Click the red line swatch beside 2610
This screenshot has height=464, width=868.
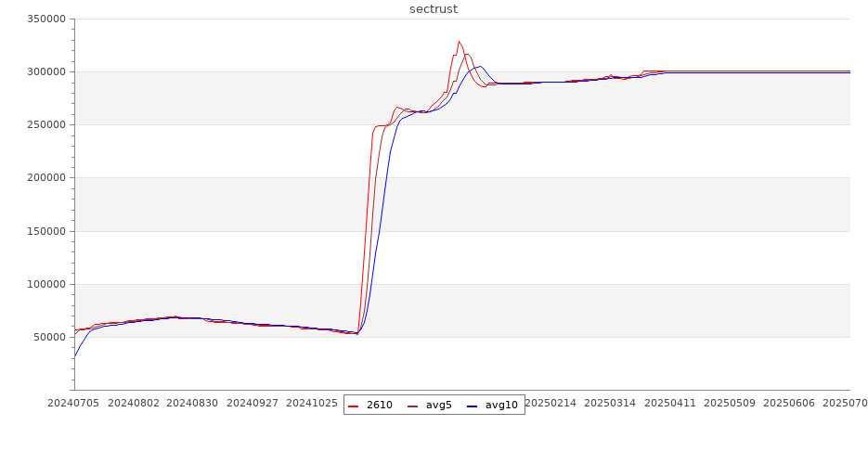tap(354, 405)
